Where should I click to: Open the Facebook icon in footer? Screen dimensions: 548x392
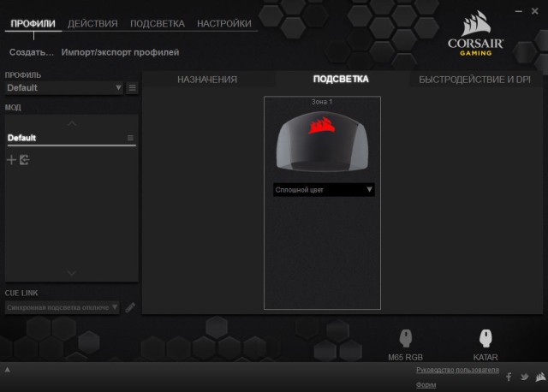(x=509, y=377)
